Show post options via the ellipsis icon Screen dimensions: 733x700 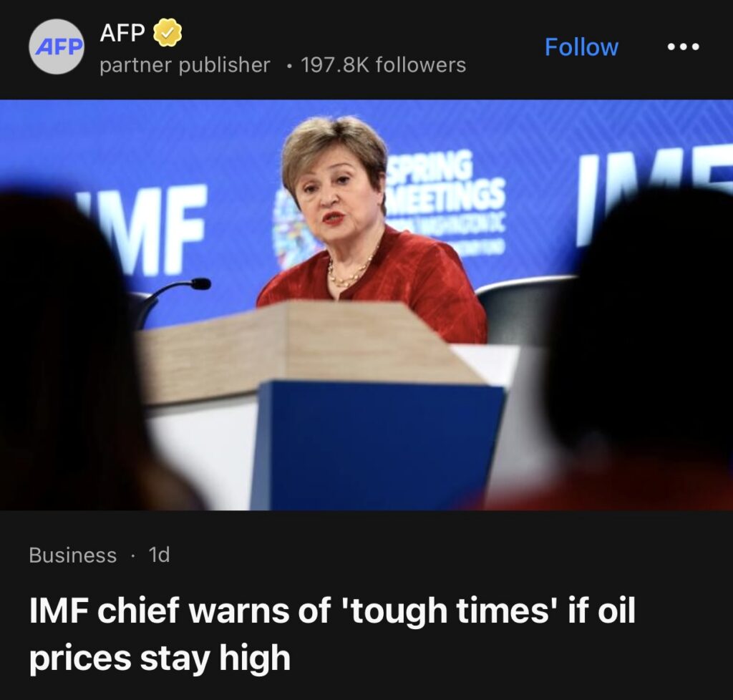pos(683,47)
